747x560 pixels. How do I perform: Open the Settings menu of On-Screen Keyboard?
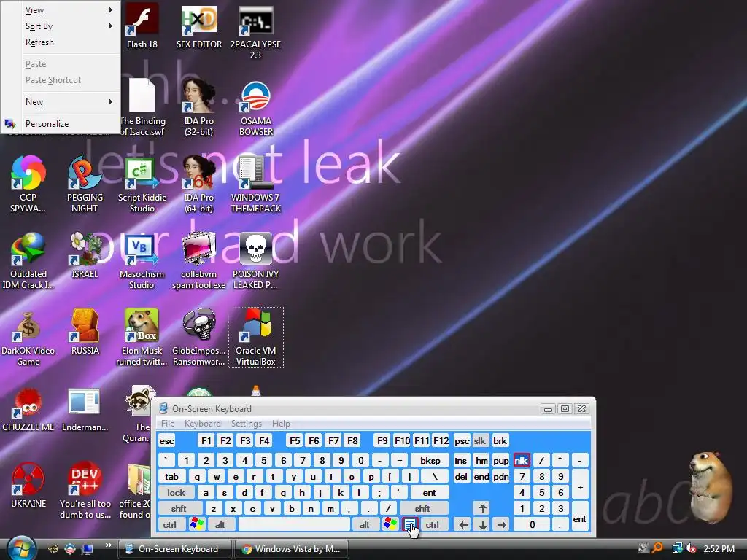coord(247,424)
